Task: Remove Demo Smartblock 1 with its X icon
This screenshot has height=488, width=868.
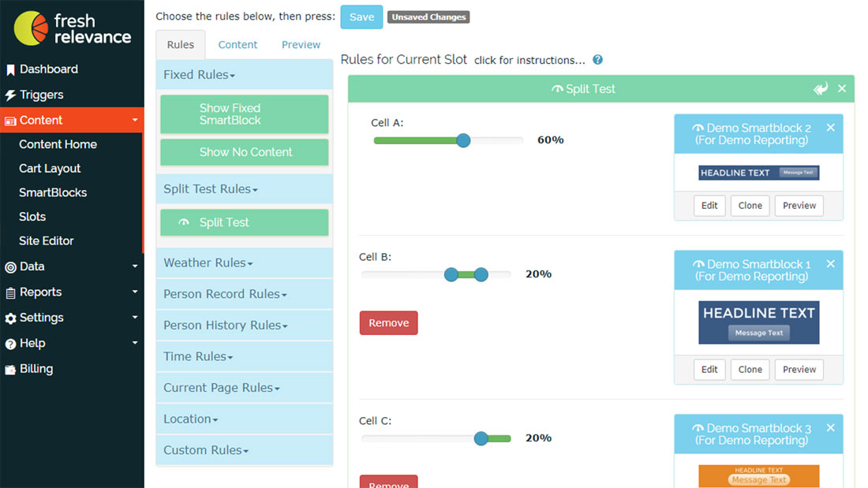Action: (x=830, y=264)
